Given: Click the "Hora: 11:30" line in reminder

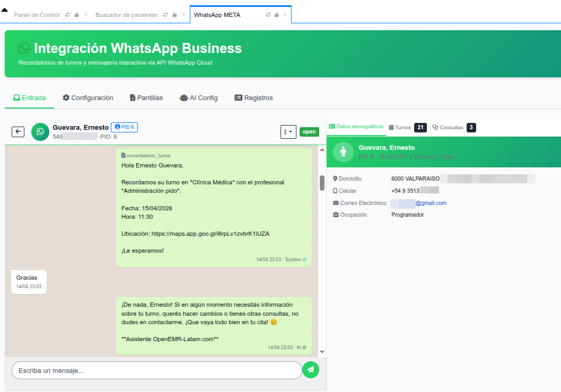Looking at the screenshot, I should click(137, 217).
